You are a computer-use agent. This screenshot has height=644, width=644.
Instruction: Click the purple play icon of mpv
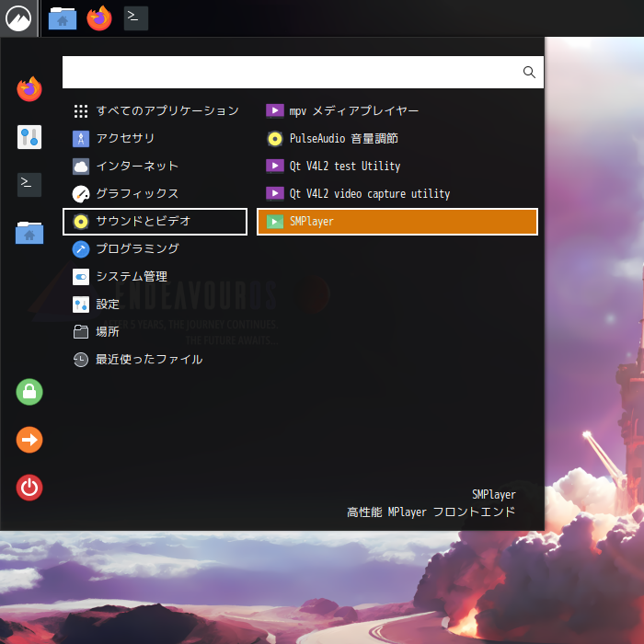point(275,111)
